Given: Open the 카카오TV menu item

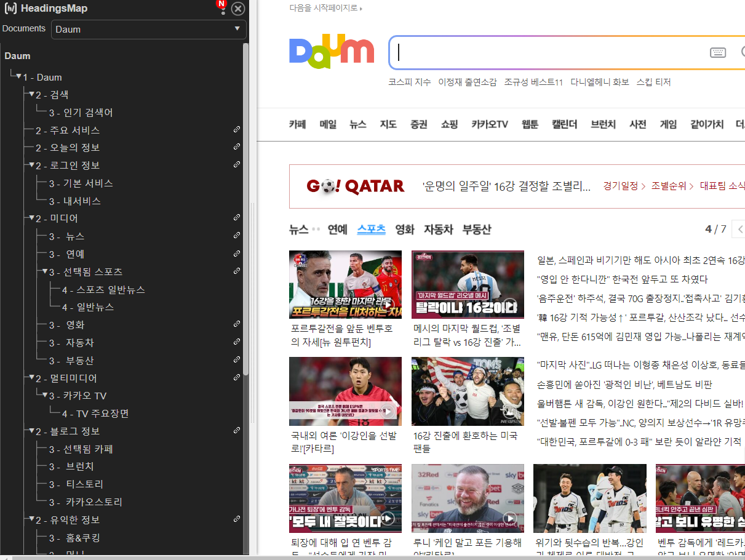Looking at the screenshot, I should point(490,124).
